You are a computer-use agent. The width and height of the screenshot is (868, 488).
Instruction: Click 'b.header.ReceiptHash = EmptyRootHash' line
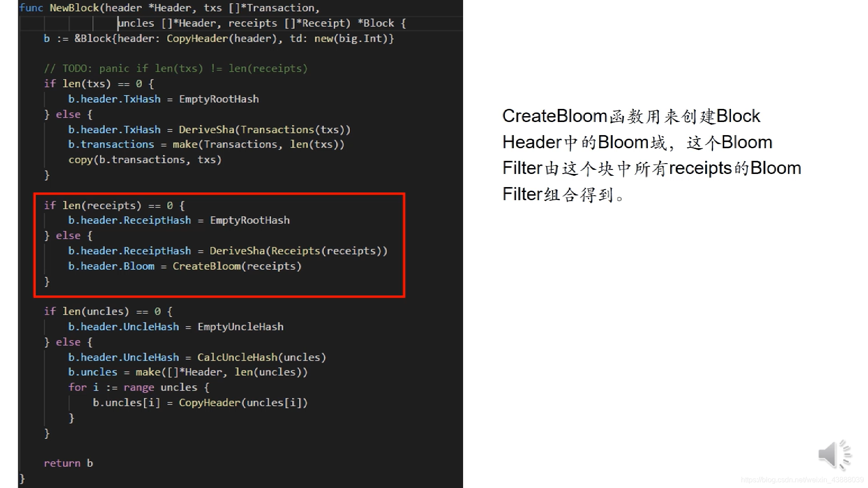(x=179, y=221)
